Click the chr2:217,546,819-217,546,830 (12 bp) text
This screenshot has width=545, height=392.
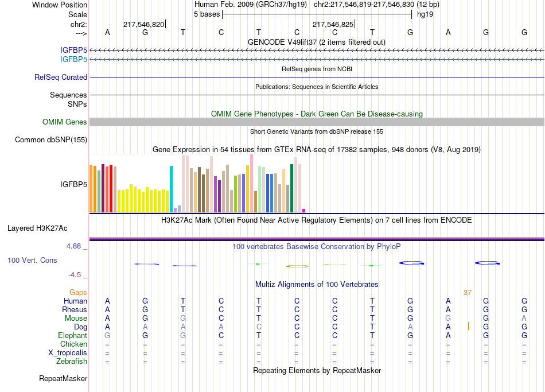pos(376,5)
